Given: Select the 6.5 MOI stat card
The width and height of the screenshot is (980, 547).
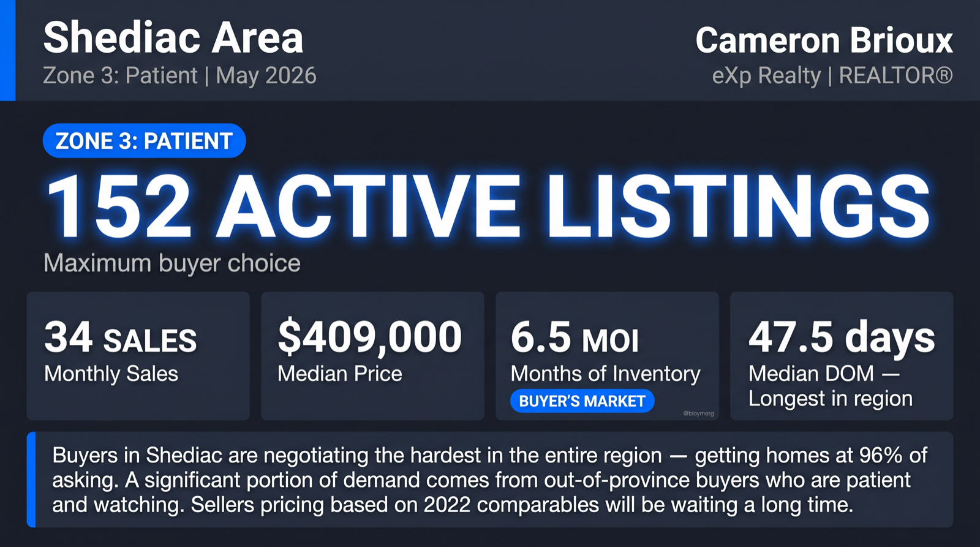Looking at the screenshot, I should tap(607, 356).
